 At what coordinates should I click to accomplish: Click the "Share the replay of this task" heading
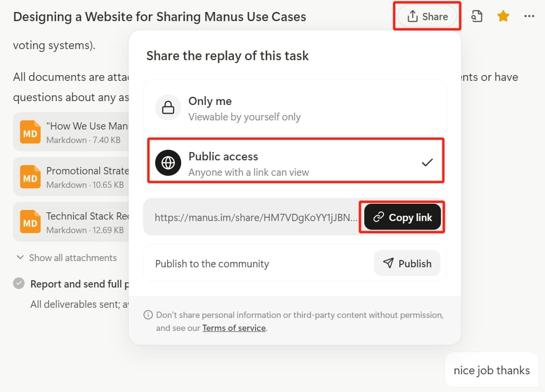coord(227,55)
